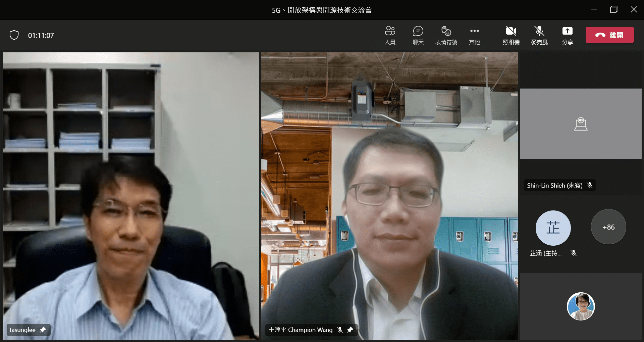Image resolution: width=644 pixels, height=342 pixels.
Task: Open the reactions (表情符號) menu
Action: tap(446, 35)
